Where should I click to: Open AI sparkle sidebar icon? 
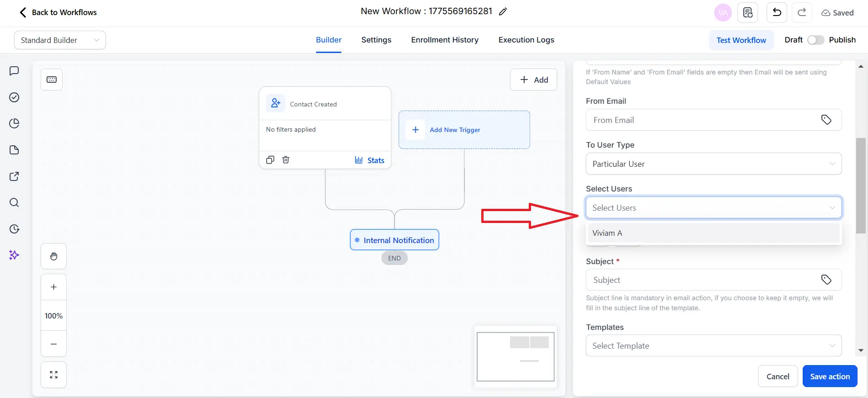click(14, 255)
